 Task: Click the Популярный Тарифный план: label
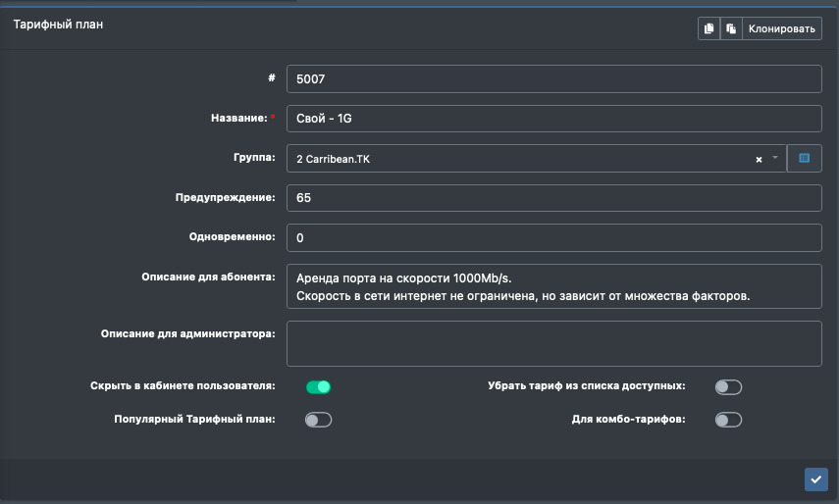(x=194, y=419)
